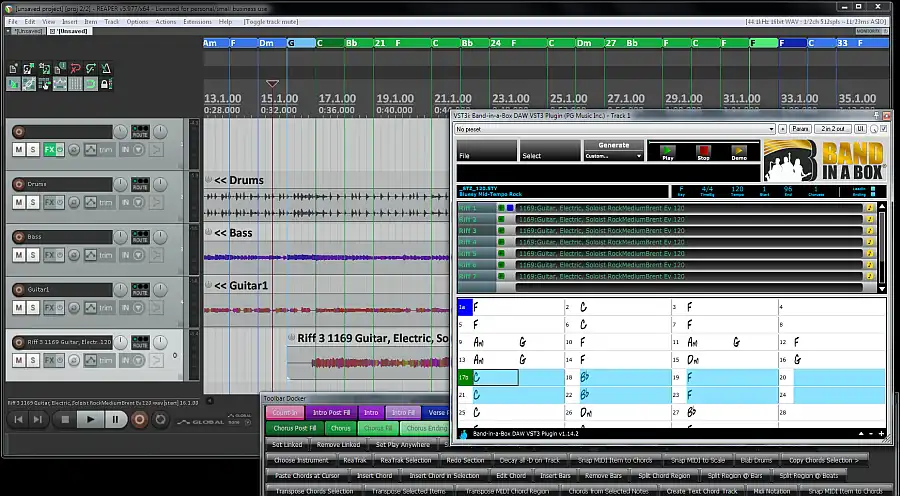Solo the Bass track
Viewport: 900px width, 496px height.
pos(33,255)
